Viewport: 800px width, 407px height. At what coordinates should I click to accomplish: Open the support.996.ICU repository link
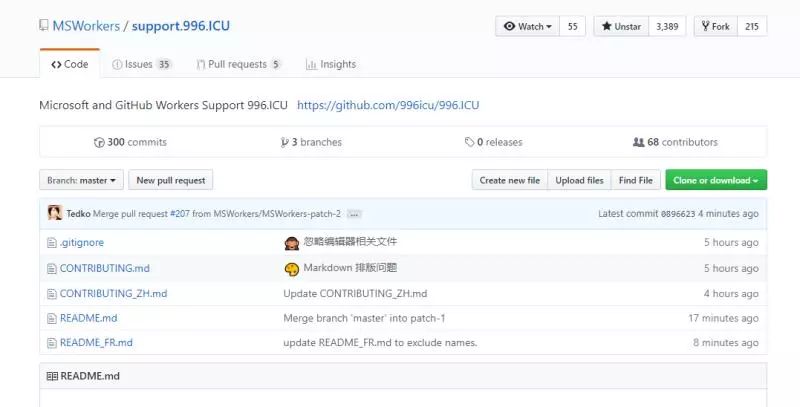[181, 26]
